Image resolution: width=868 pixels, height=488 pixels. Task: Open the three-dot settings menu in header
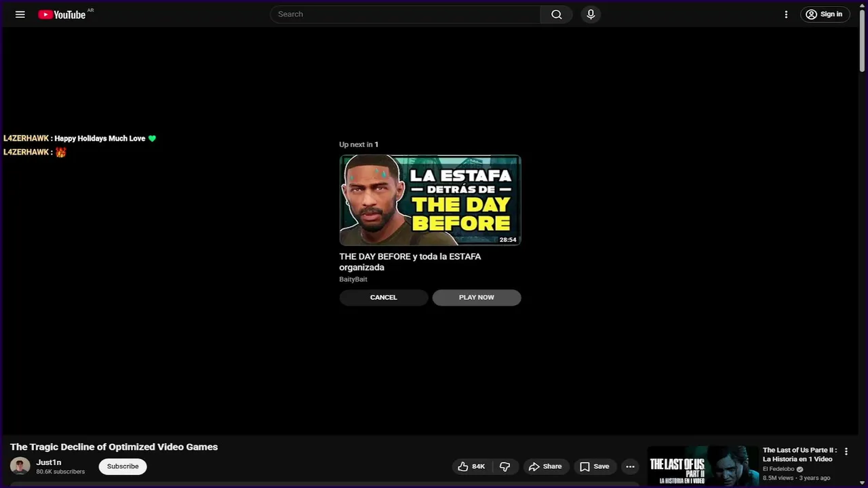786,14
